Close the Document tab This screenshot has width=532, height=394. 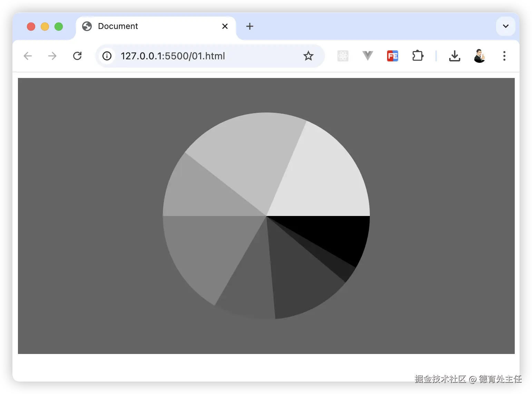click(225, 26)
